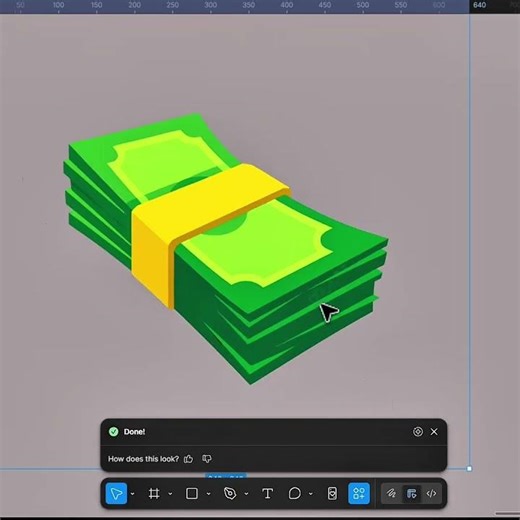
Task: Select the Rectangle shape tool
Action: click(192, 493)
